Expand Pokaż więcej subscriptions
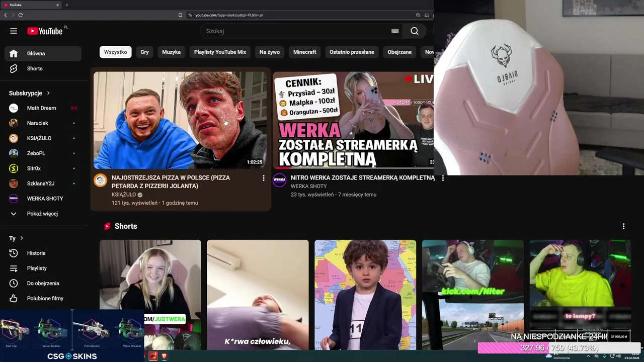Viewport: 644px width, 362px height. click(x=43, y=214)
